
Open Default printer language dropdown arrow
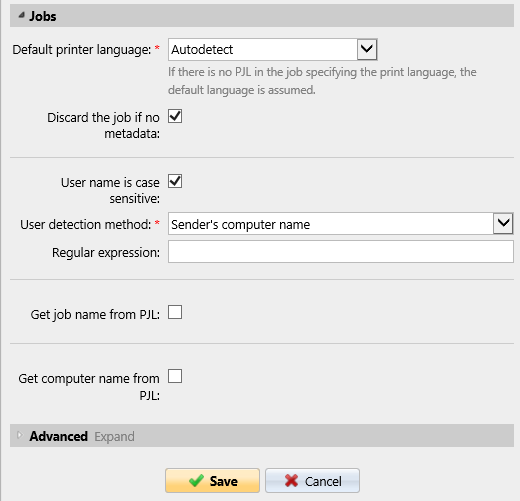point(367,49)
